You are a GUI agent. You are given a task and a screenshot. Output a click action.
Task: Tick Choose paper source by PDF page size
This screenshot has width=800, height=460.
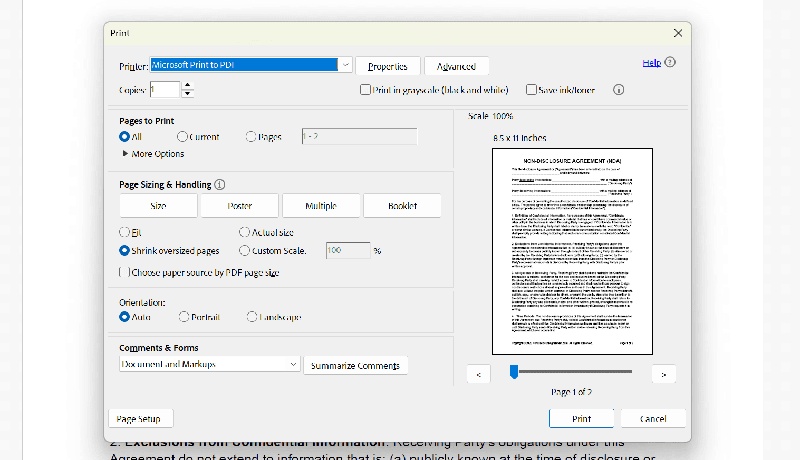tap(124, 272)
